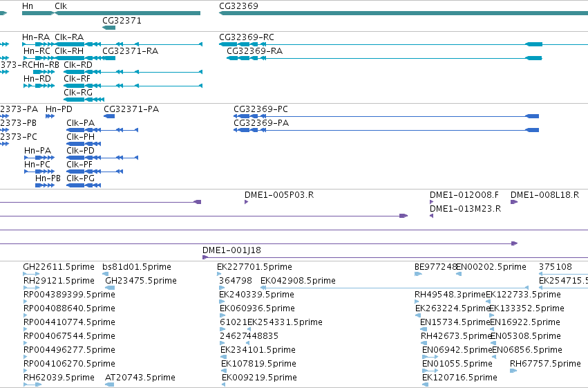Select EST EK227701.5prime label
Viewport: 588px width, 388px height.
pos(255,267)
